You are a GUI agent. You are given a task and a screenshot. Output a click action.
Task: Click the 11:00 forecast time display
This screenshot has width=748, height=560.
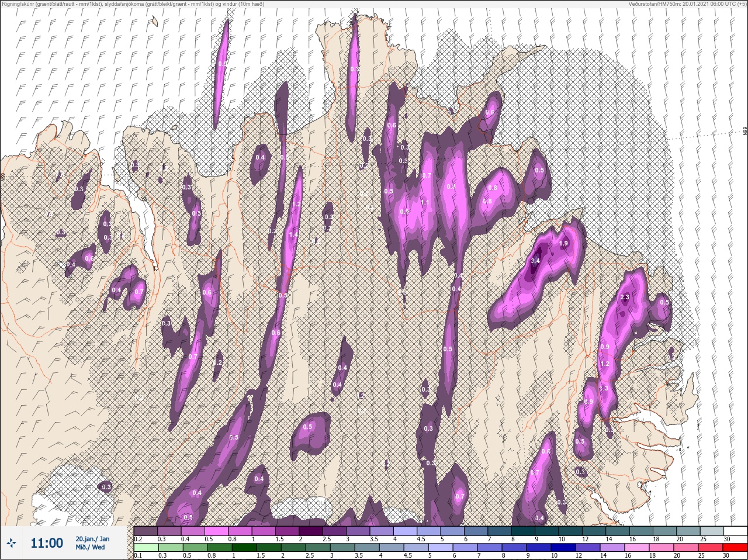click(x=47, y=543)
